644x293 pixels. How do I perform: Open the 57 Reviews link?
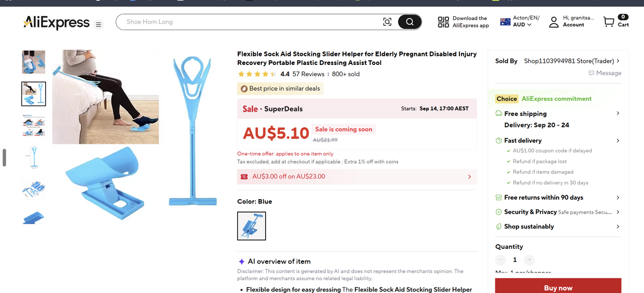click(309, 74)
